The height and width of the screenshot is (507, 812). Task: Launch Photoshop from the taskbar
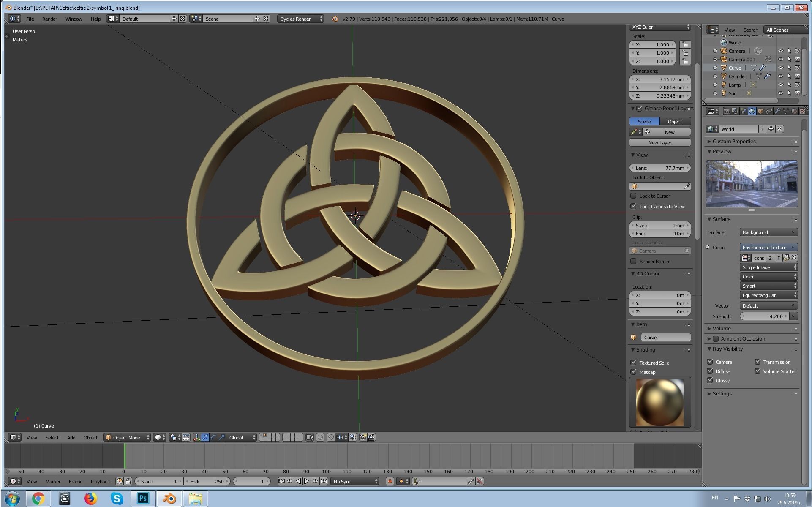(143, 499)
